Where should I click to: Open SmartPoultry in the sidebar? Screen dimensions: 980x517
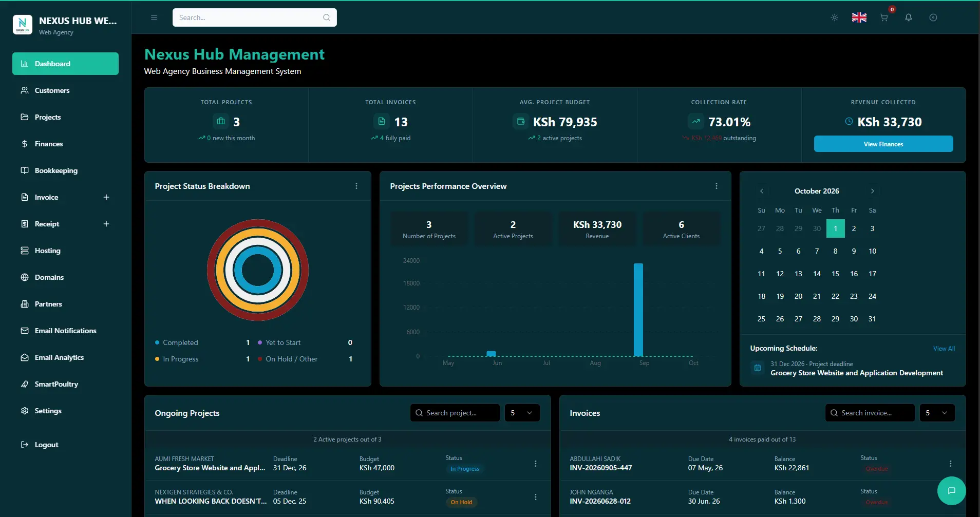click(x=65, y=384)
